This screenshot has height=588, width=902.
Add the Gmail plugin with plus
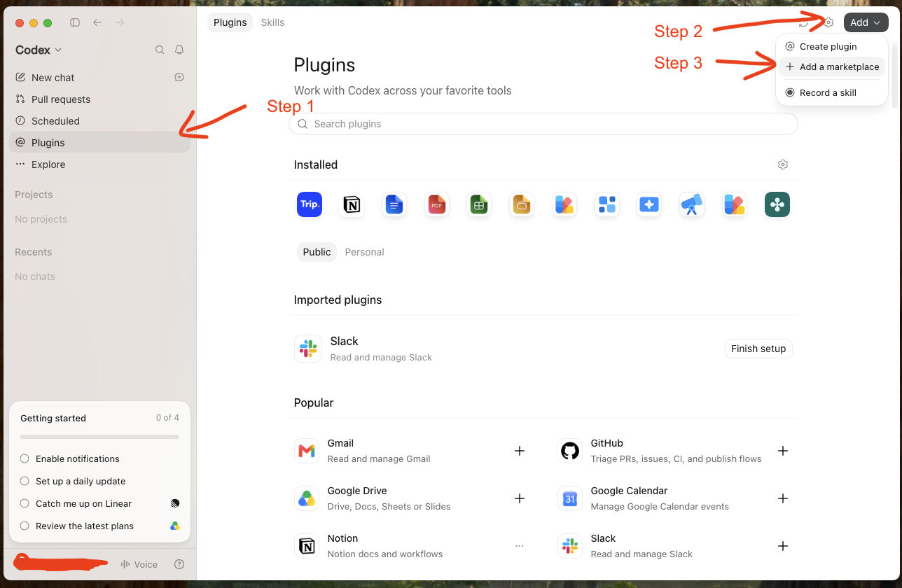click(520, 451)
